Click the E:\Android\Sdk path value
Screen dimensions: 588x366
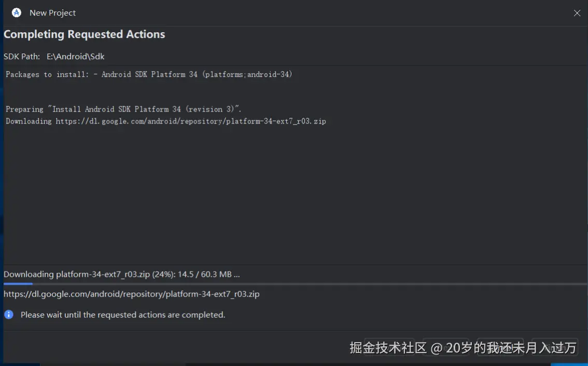(76, 57)
